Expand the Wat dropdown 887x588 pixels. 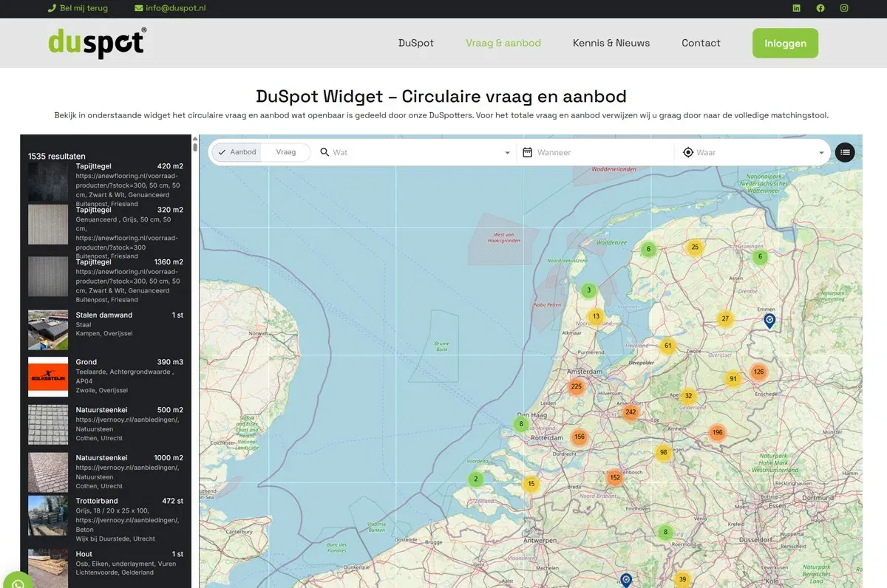[x=506, y=152]
